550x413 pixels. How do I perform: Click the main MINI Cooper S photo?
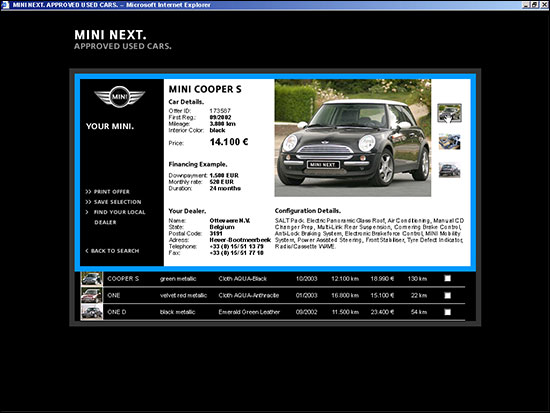point(353,138)
